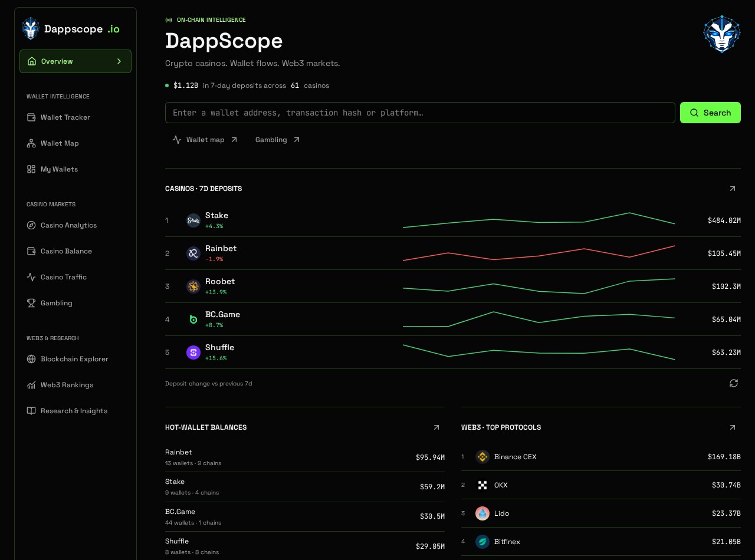Open Wallet Tracker in the sidebar
The height and width of the screenshot is (560, 755).
pyautogui.click(x=75, y=117)
